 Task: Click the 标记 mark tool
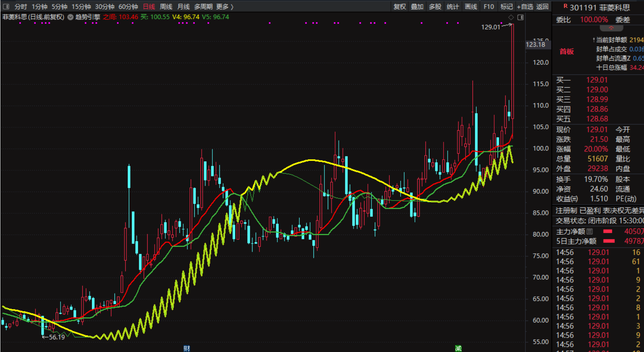click(507, 7)
